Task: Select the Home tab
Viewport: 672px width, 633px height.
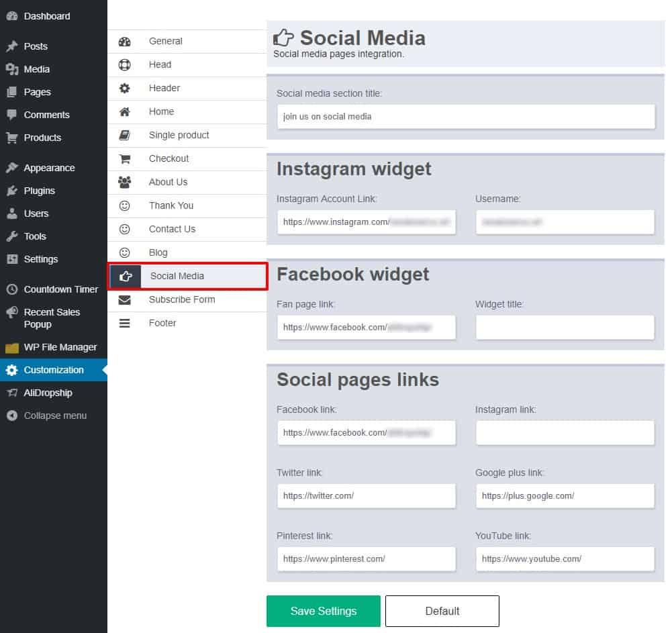Action: click(187, 112)
